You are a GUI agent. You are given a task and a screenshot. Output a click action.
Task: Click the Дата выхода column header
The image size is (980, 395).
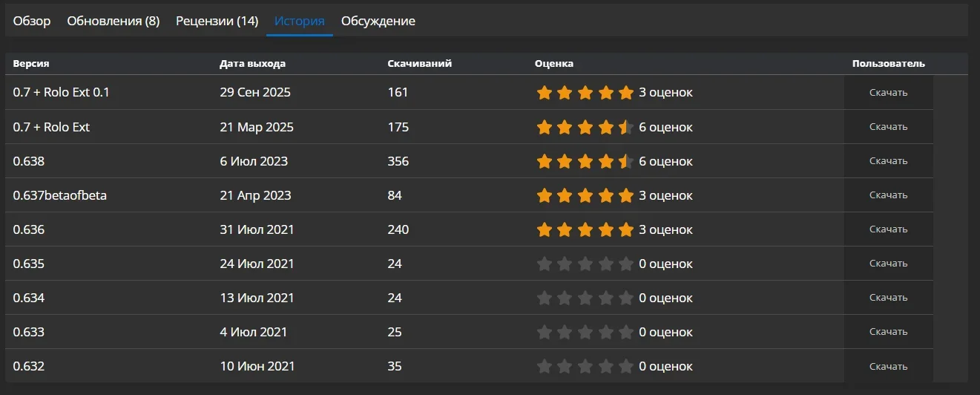click(252, 64)
